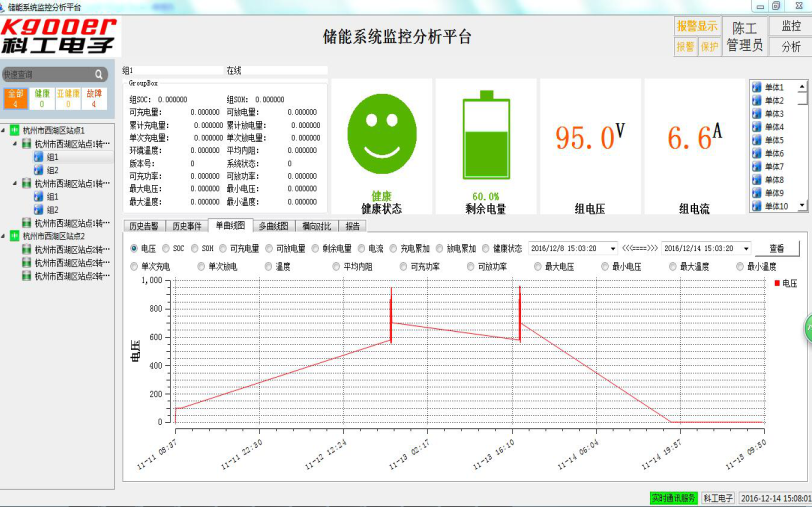This screenshot has width=812, height=507.
Task: Click the search magnifier icon in 快速查询
Action: (x=99, y=74)
